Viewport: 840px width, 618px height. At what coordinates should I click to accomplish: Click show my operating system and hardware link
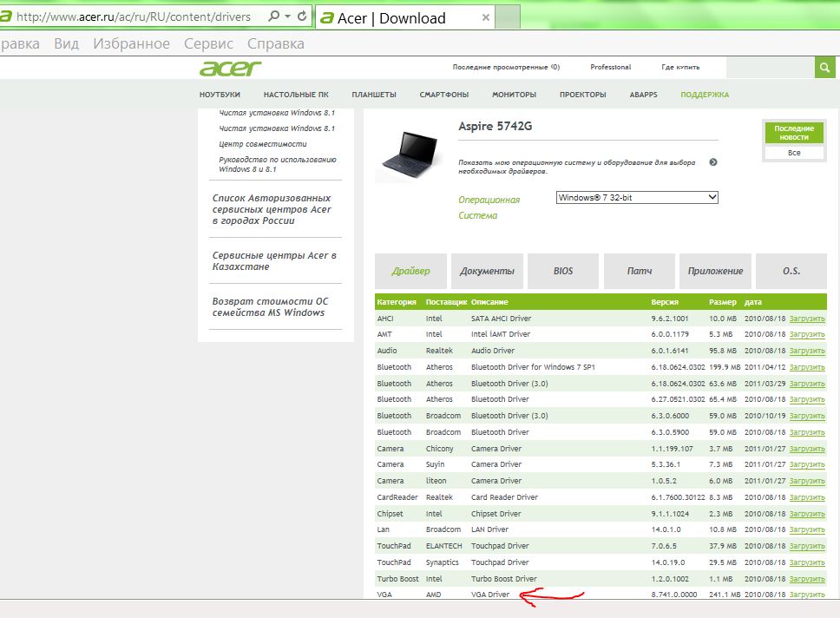[577, 167]
